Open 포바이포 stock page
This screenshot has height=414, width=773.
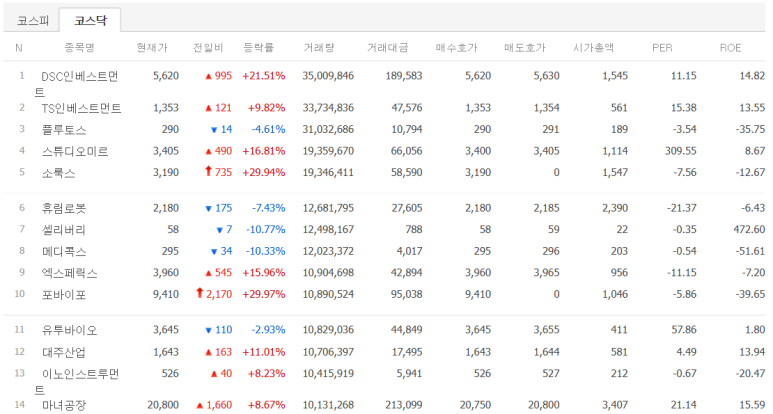click(64, 295)
